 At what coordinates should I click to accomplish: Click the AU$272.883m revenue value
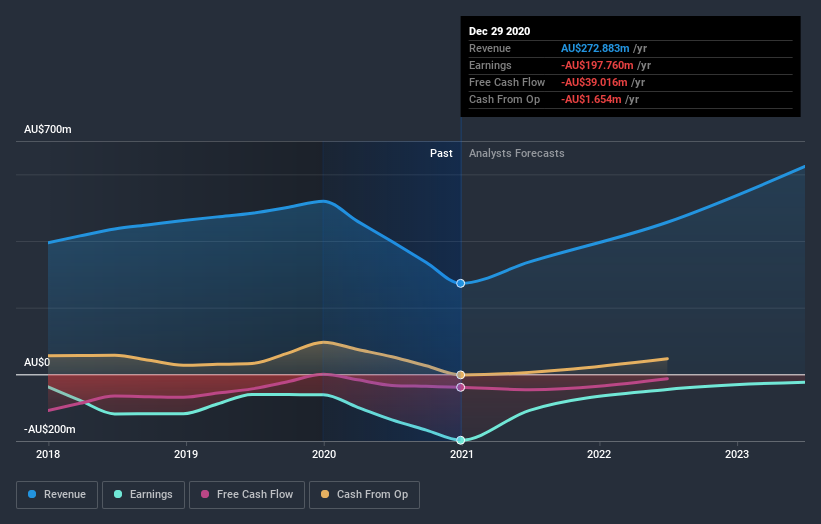click(595, 48)
